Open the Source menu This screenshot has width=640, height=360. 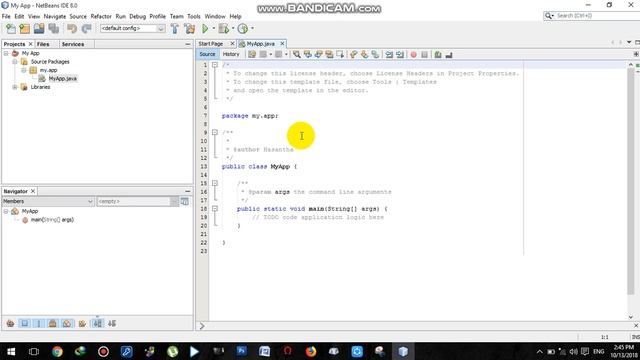coord(78,16)
